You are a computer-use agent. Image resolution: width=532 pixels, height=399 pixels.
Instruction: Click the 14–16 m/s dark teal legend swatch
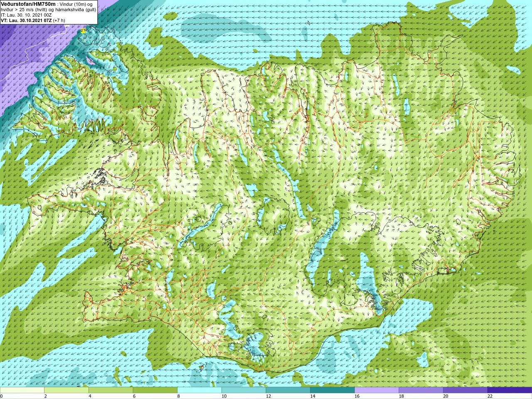[x=332, y=390]
